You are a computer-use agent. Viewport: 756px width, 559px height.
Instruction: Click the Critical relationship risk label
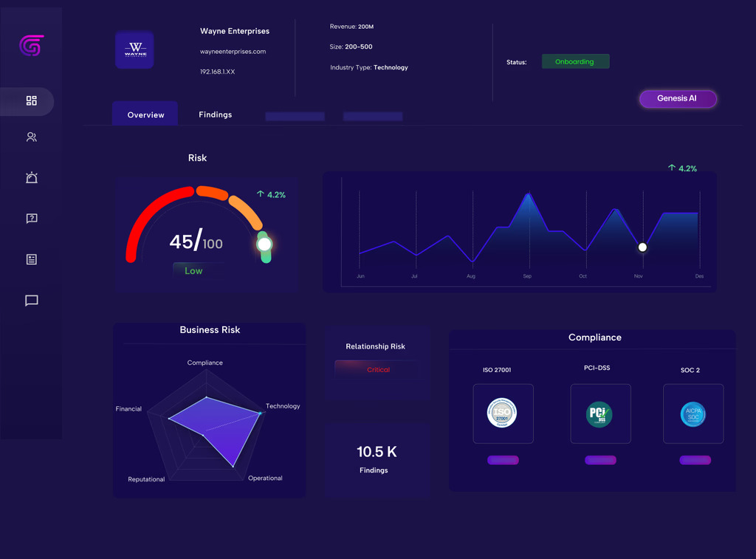378,369
